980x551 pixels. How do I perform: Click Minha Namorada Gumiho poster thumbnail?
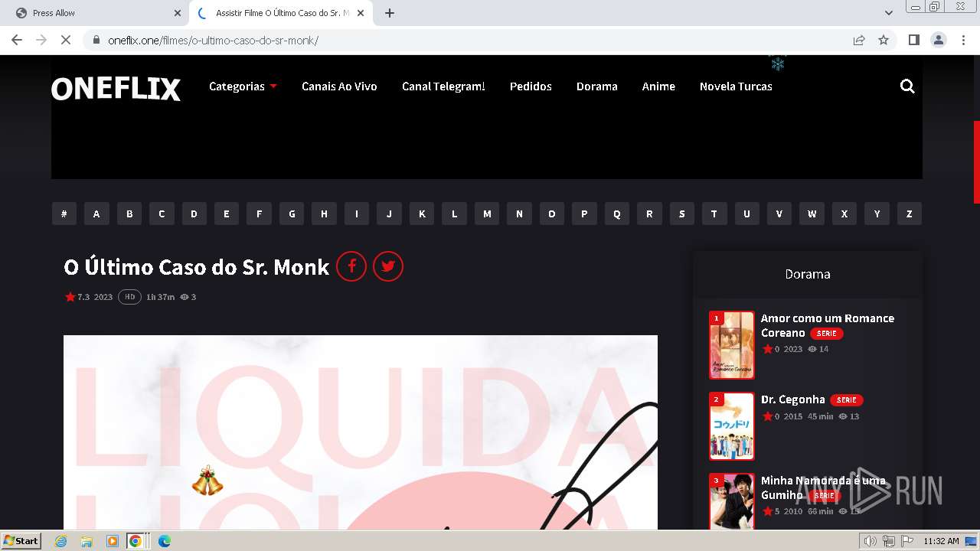coord(732,501)
